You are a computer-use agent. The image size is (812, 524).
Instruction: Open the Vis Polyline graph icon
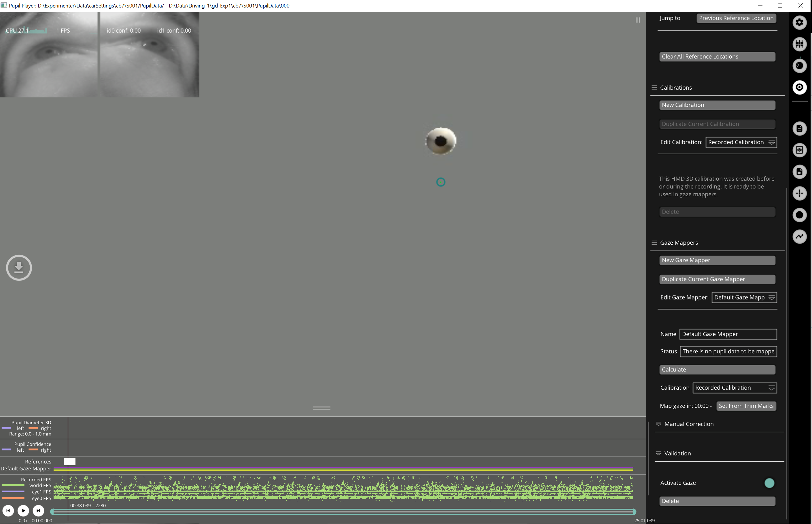[x=799, y=236]
